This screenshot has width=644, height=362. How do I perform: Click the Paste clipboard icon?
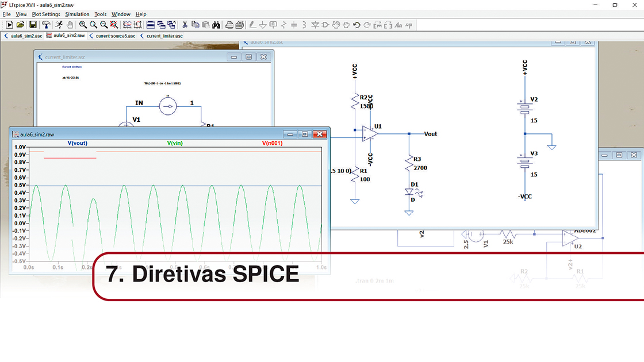click(x=206, y=25)
